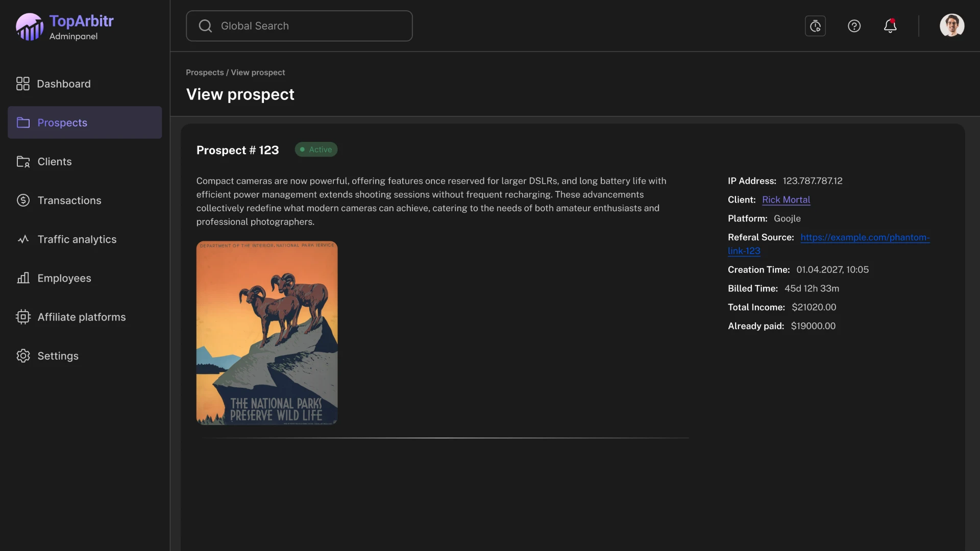Follow the phantom-link-123 referral source link
This screenshot has height=551, width=980.
[x=865, y=238]
